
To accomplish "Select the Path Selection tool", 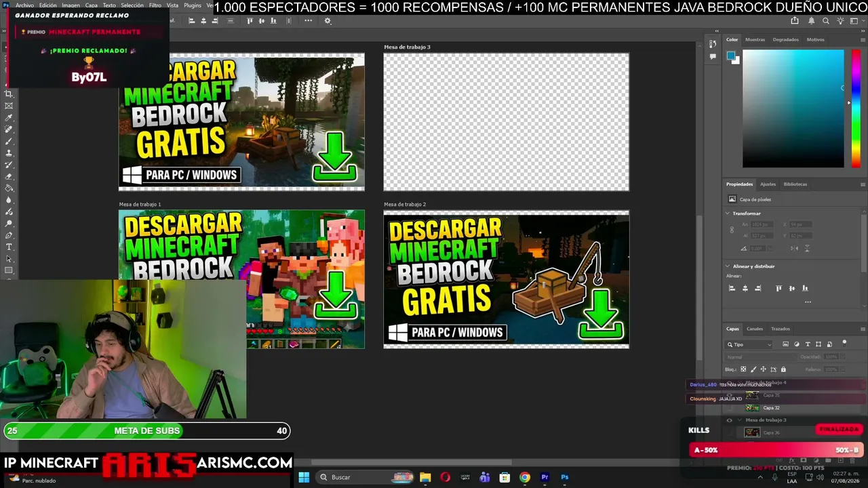I will pos(9,259).
